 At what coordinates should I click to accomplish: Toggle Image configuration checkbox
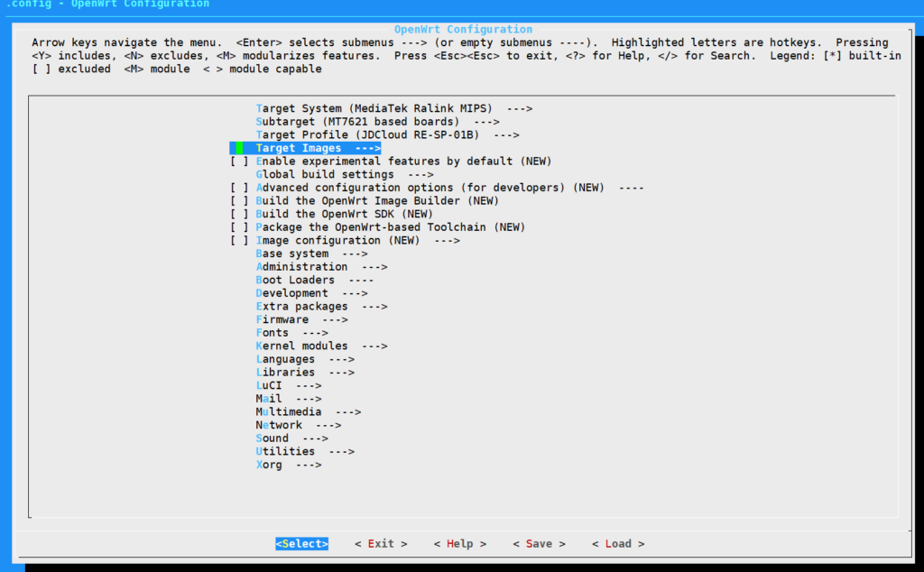[x=239, y=240]
